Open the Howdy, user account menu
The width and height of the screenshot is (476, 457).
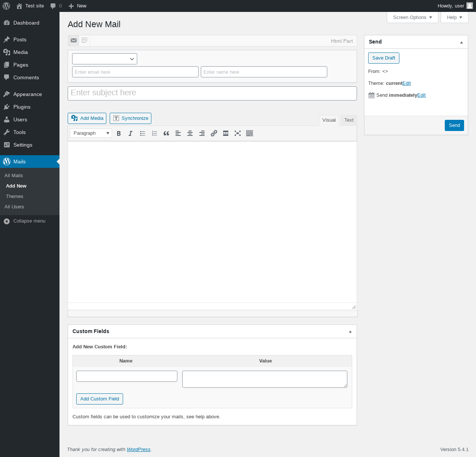click(455, 6)
